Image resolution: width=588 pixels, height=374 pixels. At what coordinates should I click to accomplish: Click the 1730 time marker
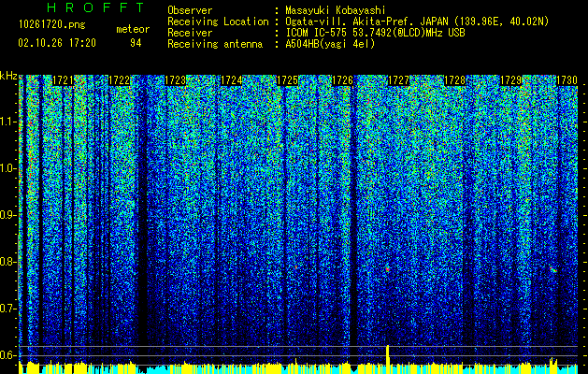[567, 80]
